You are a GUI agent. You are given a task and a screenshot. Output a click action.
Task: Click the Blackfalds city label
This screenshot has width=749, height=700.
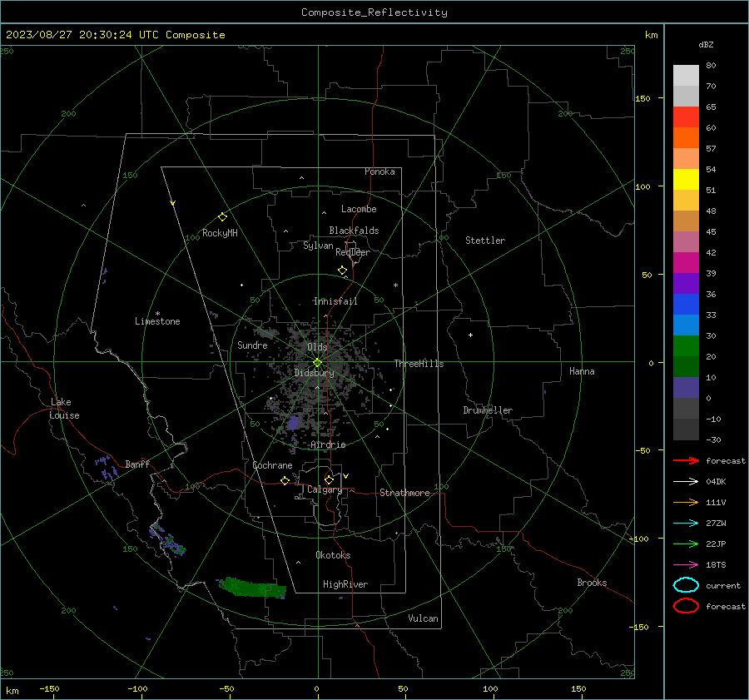tap(354, 231)
